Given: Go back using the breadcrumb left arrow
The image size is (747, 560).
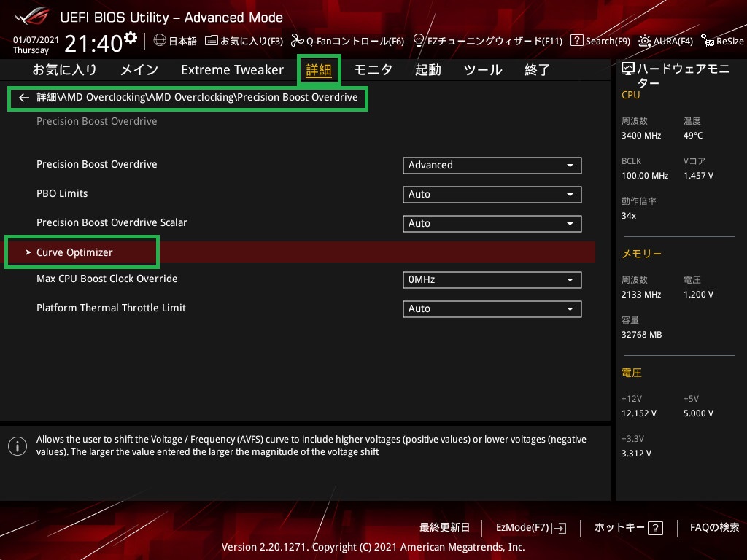Looking at the screenshot, I should (x=24, y=98).
